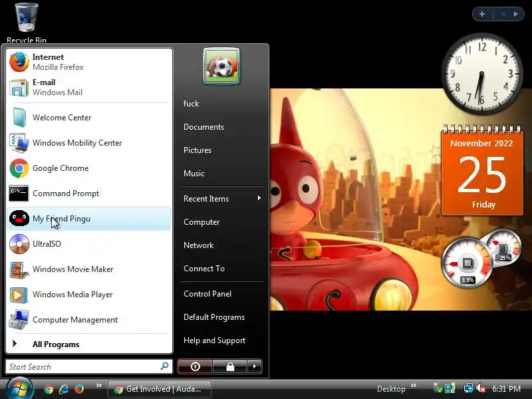
Task: Open Windows Media Player
Action: (x=89, y=295)
